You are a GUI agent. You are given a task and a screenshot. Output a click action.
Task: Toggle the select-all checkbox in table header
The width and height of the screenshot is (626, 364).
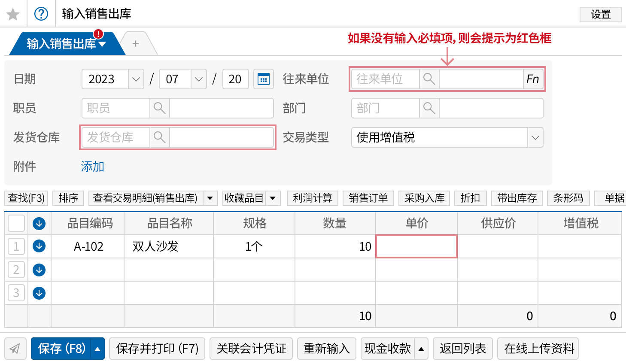(16, 223)
